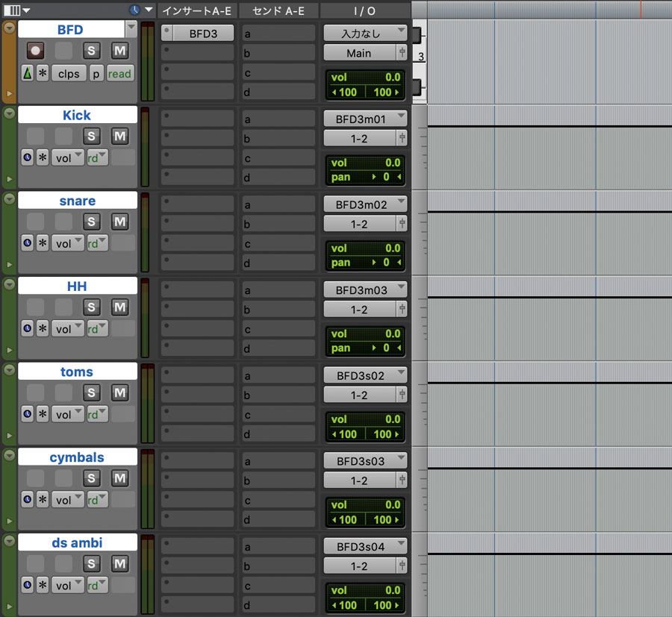The height and width of the screenshot is (617, 672).
Task: Click the HH track timebase clock icon
Action: [28, 328]
